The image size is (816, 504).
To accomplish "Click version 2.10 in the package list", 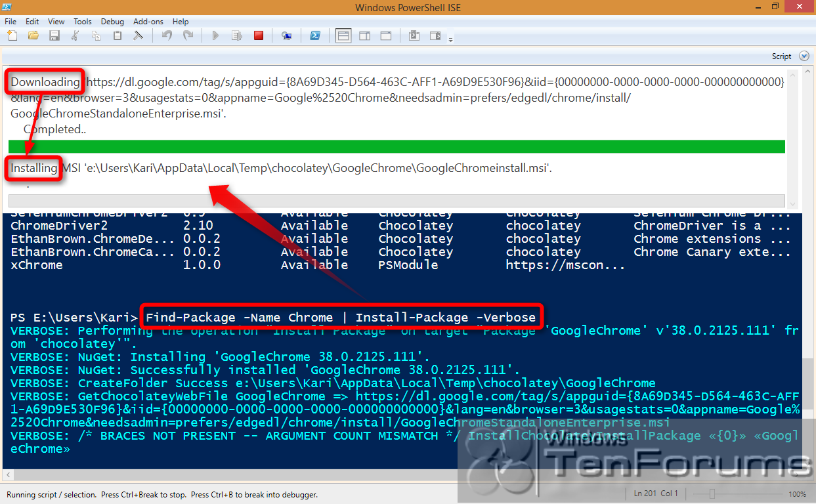I will tap(198, 226).
